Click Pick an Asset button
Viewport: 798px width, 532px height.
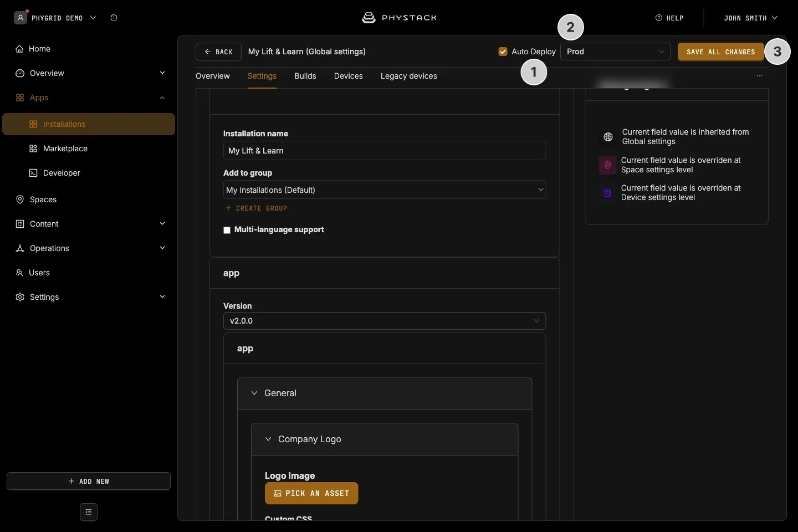pos(311,493)
